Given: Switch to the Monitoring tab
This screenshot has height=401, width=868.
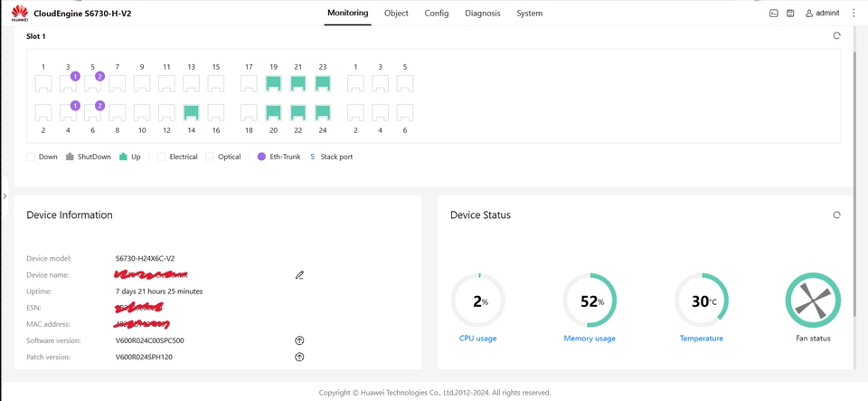Looking at the screenshot, I should 347,13.
